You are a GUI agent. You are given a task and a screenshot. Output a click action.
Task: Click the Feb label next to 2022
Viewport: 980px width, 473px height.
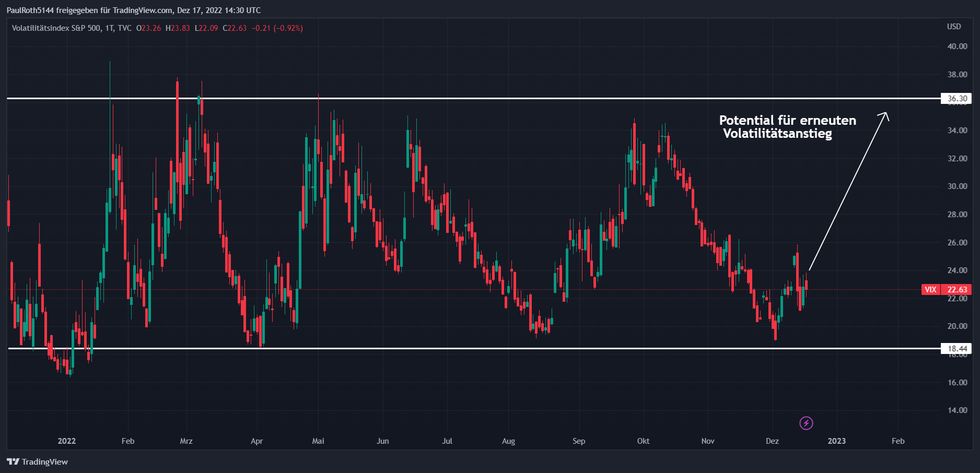(x=128, y=441)
